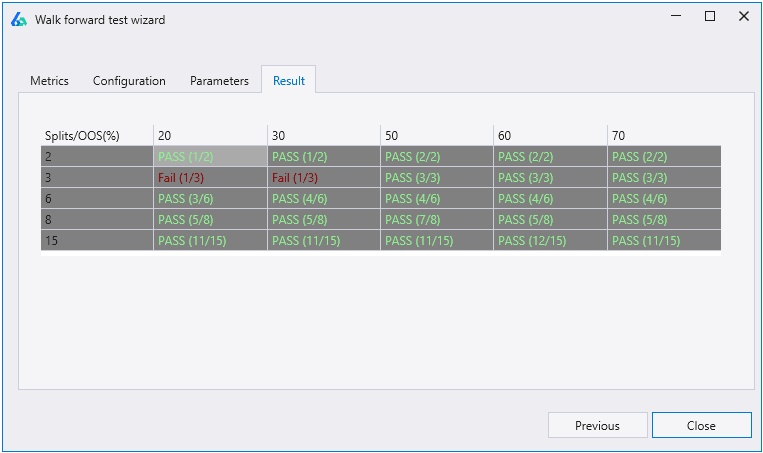Maximize the wizard window
Viewport: 763px width, 453px height.
(710, 17)
